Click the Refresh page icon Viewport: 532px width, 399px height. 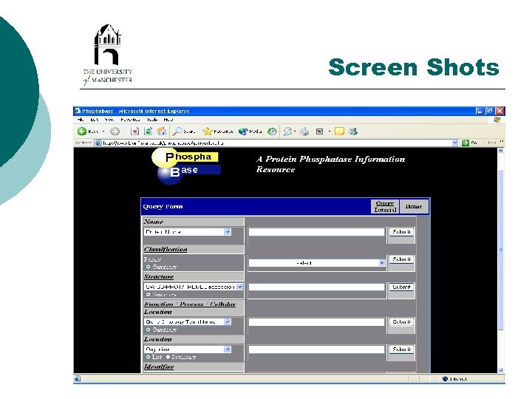(x=148, y=132)
